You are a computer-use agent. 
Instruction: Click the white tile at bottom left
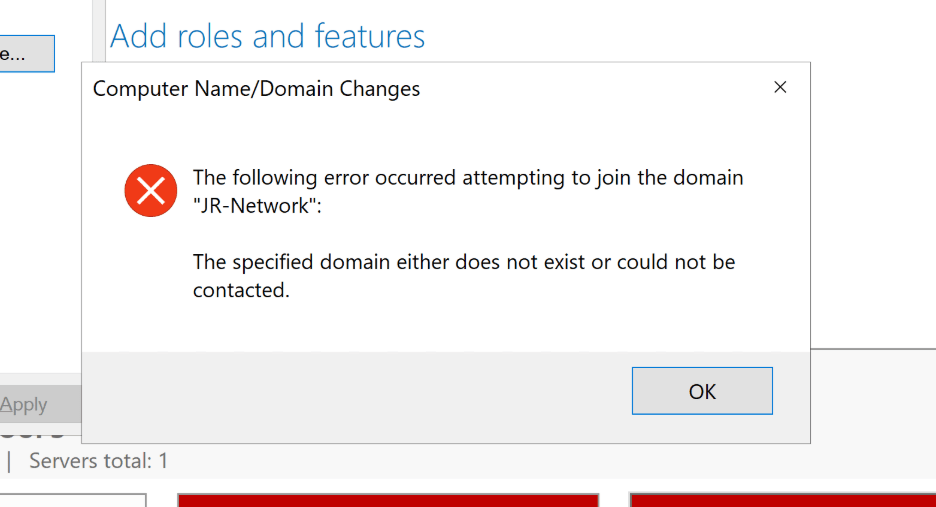click(x=72, y=500)
